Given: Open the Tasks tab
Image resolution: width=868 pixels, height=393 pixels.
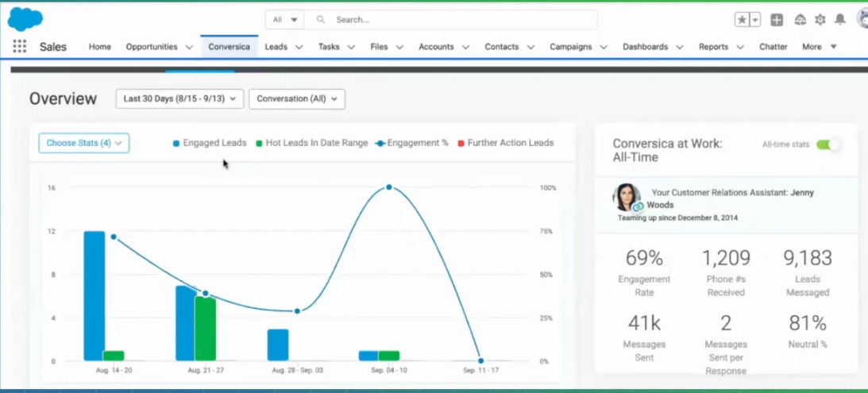Looking at the screenshot, I should point(329,47).
